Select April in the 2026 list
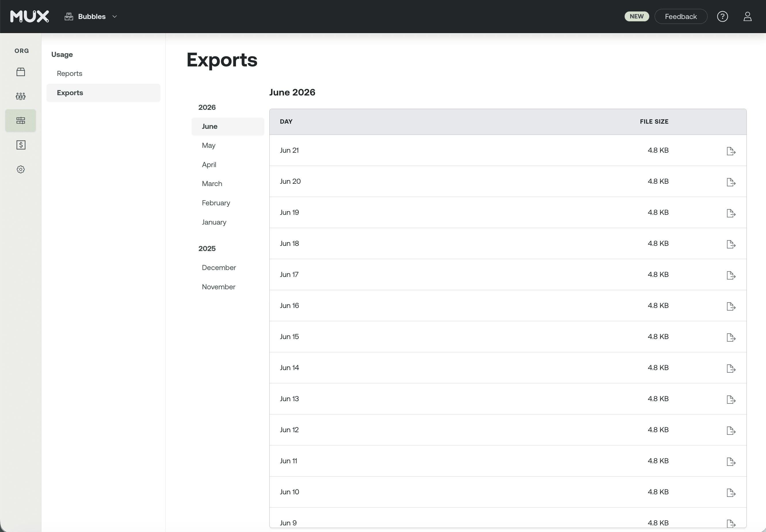 (x=209, y=165)
